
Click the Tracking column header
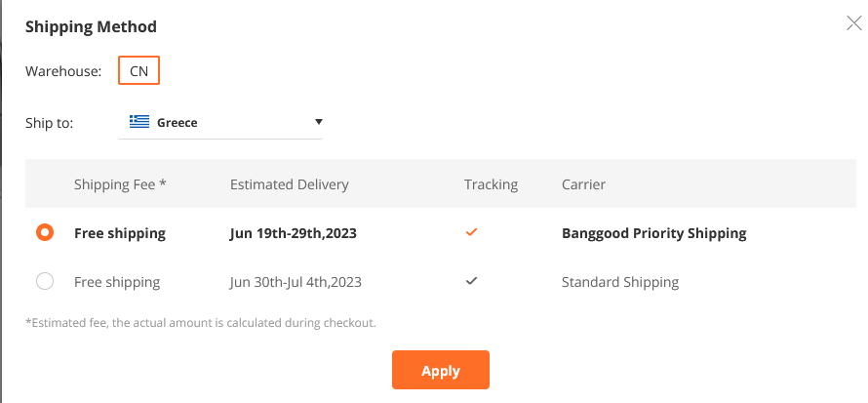491,184
